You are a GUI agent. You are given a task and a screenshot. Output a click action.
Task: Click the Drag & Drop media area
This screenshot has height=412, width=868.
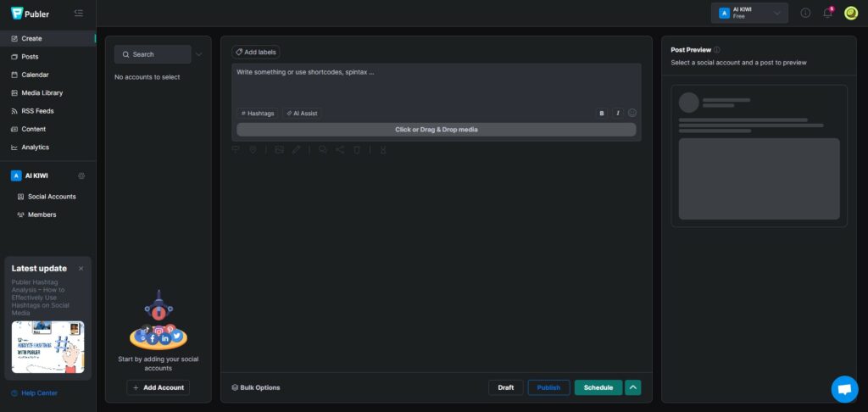click(437, 130)
